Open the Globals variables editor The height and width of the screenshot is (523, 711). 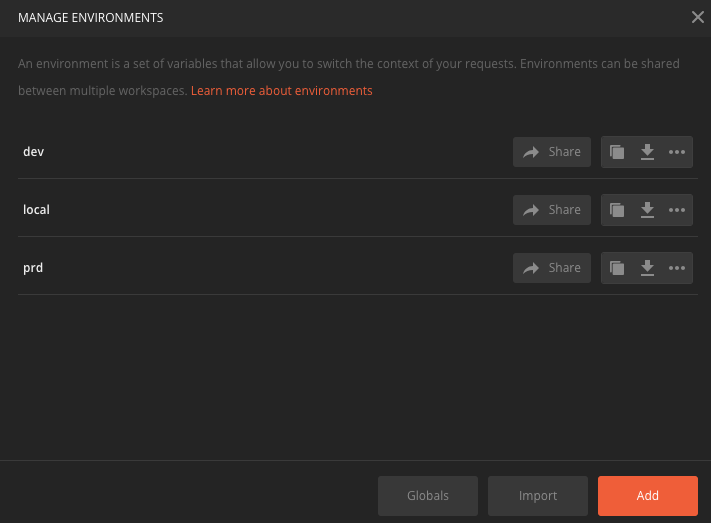tap(428, 496)
